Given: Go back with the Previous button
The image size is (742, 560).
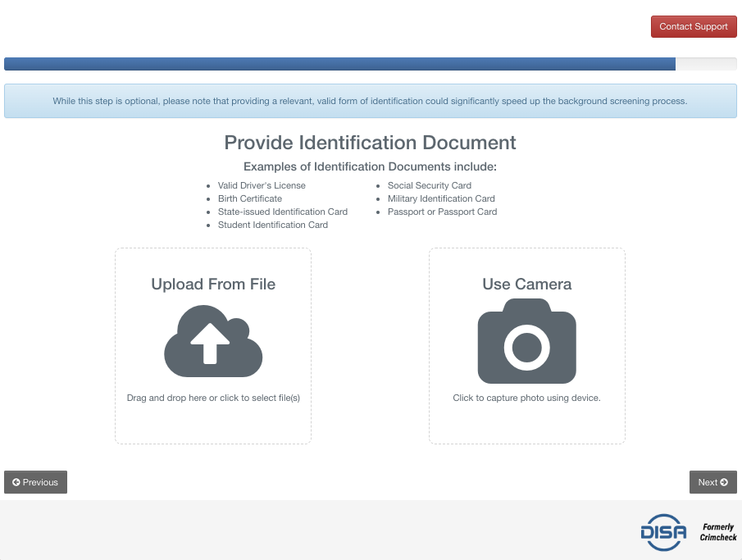Looking at the screenshot, I should tap(35, 482).
